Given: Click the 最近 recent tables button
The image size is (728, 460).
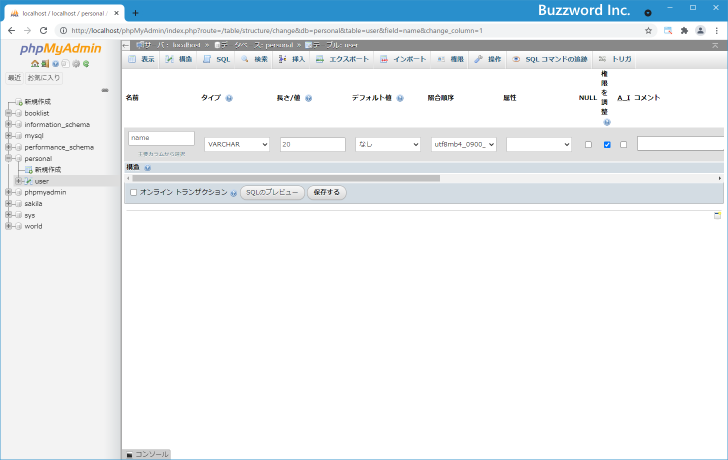Looking at the screenshot, I should [x=14, y=78].
